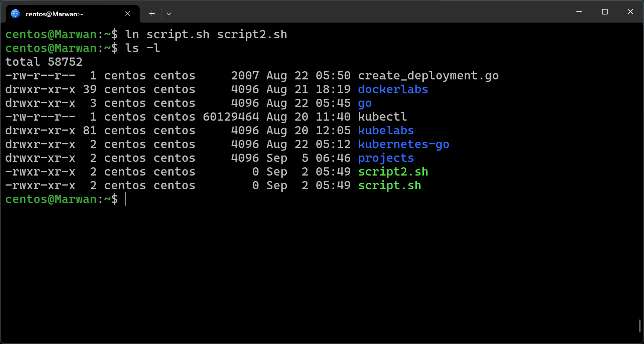
Task: Click the 12:05 timestamp of kubelabs
Action: pos(333,131)
